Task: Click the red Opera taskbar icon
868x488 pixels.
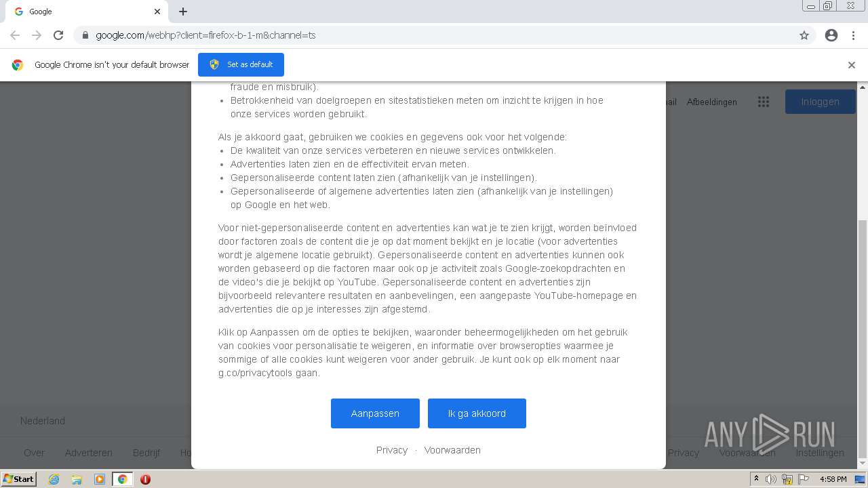Action: (145, 479)
